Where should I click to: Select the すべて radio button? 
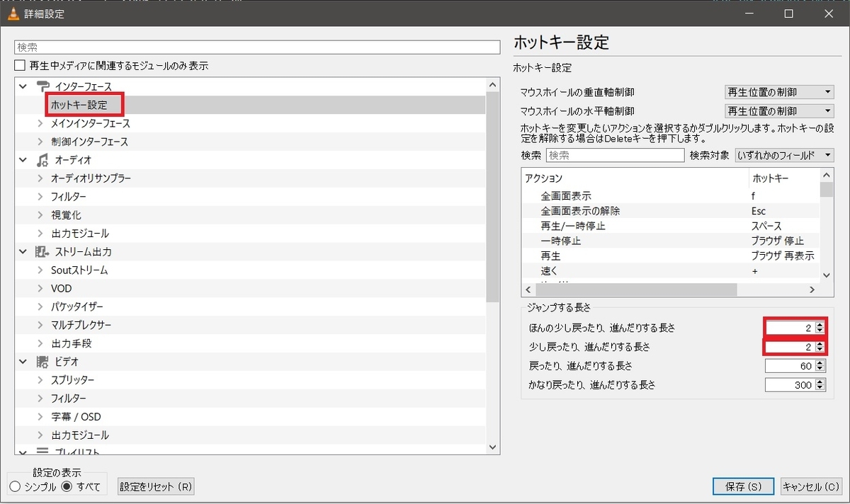click(x=67, y=486)
